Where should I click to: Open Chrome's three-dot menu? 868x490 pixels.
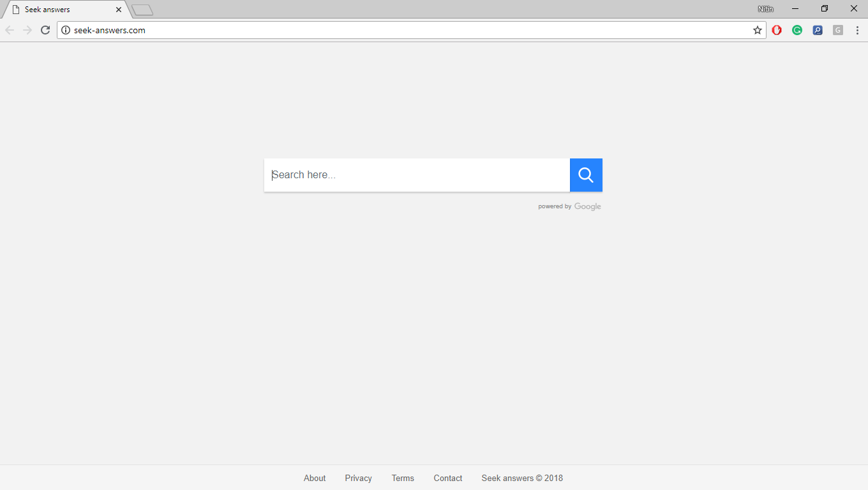857,30
